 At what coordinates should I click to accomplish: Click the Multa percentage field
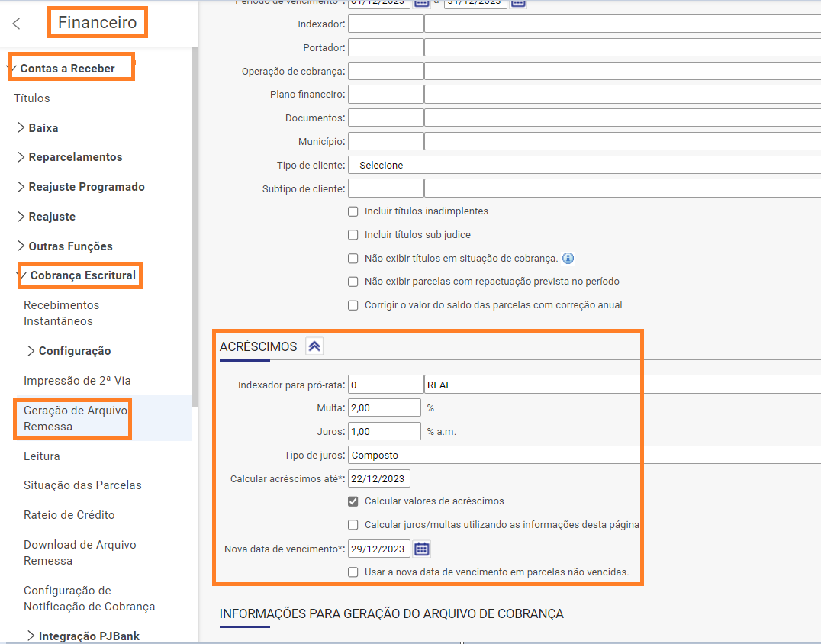click(x=385, y=408)
